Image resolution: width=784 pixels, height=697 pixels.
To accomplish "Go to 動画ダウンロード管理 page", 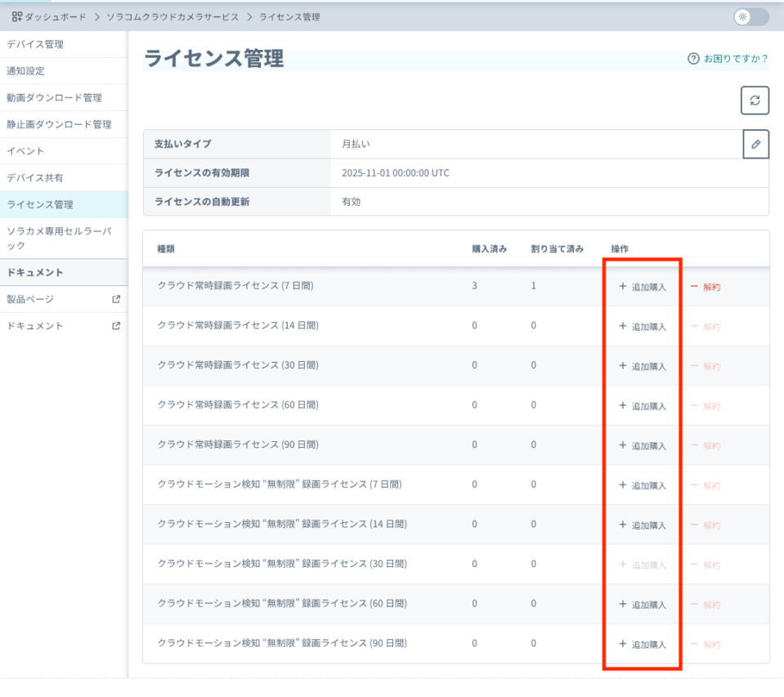I will [54, 98].
